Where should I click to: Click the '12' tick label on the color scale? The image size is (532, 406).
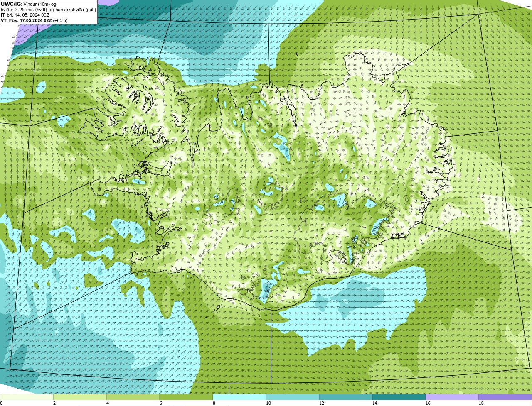tap(322, 403)
